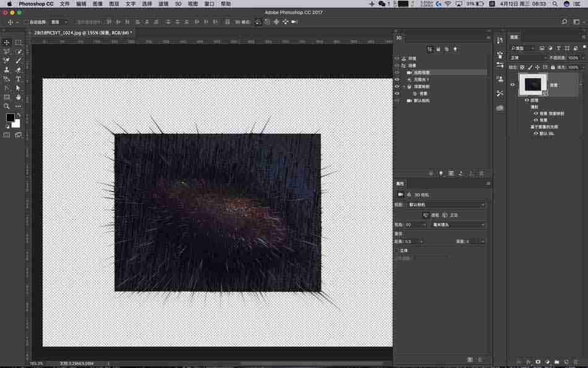Viewport: 588px width, 368px height.
Task: Open the 滤镜 menu
Action: tap(163, 4)
